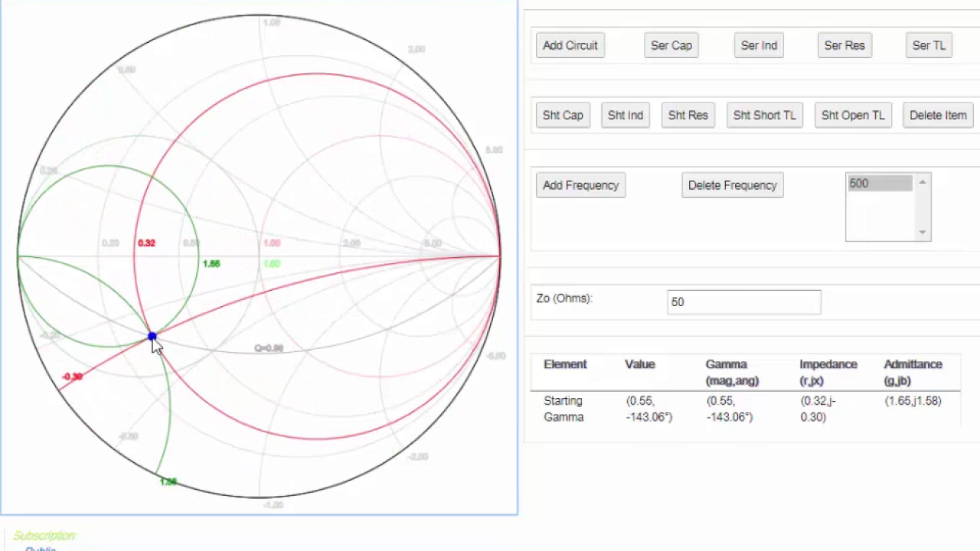Click the Element column header

pyautogui.click(x=565, y=364)
